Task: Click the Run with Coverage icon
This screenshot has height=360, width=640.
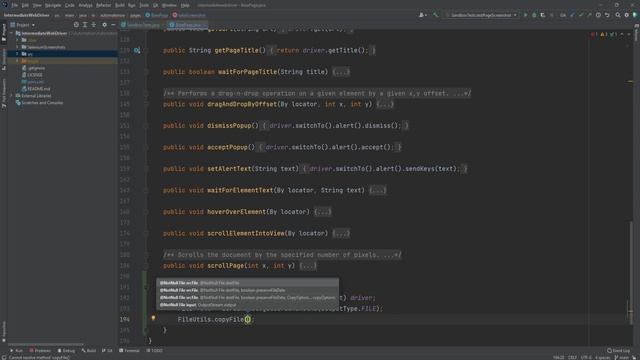Action: tap(543, 15)
